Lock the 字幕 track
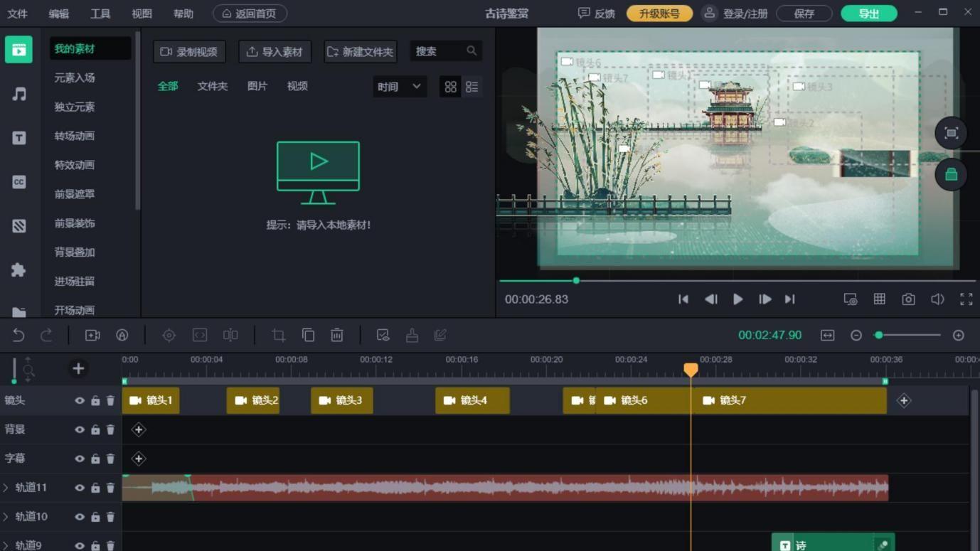This screenshot has height=551, width=980. [x=95, y=459]
